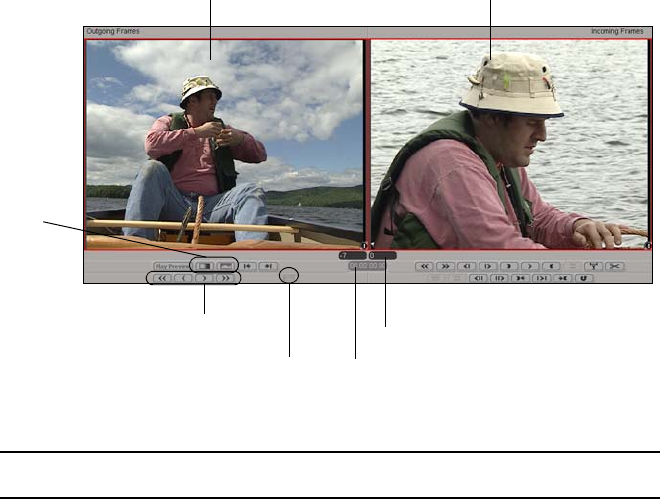The image size is (660, 499).
Task: Click the timecode field under the frame counters
Action: (x=367, y=266)
